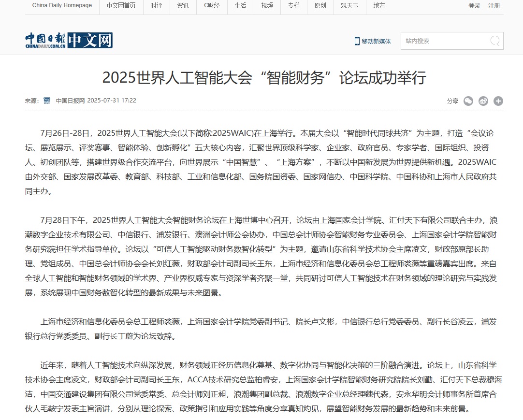Click the 中国日报网 source link

point(70,101)
